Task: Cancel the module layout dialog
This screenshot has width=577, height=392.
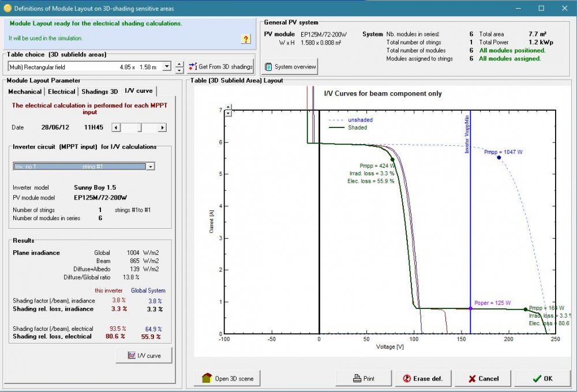Action: [x=483, y=379]
